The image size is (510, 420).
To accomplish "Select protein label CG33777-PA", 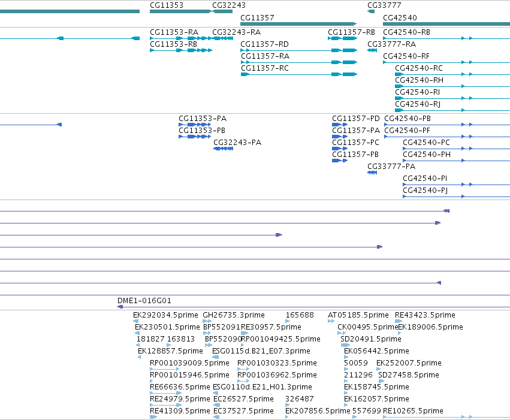I will point(391,167).
